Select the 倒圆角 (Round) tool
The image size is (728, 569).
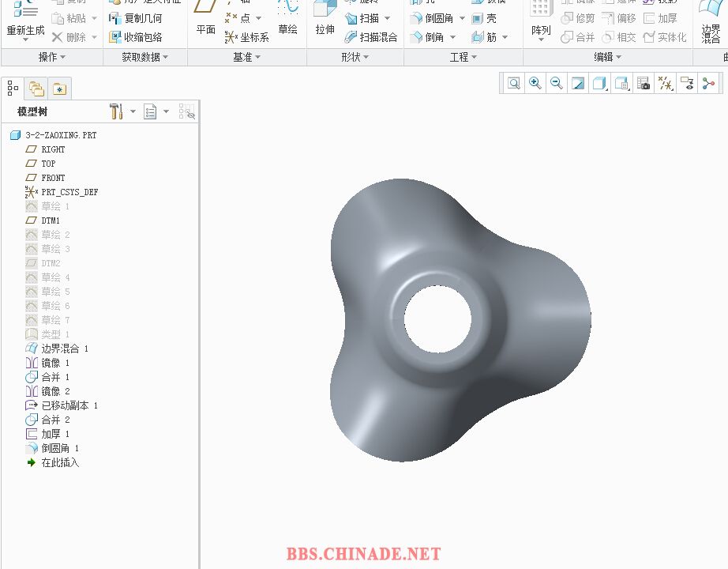coord(431,19)
